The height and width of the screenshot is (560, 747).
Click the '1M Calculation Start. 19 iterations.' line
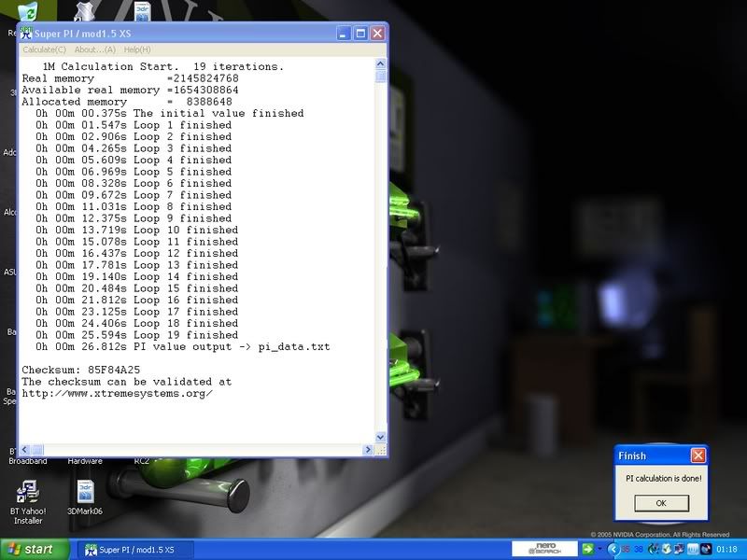coord(163,66)
